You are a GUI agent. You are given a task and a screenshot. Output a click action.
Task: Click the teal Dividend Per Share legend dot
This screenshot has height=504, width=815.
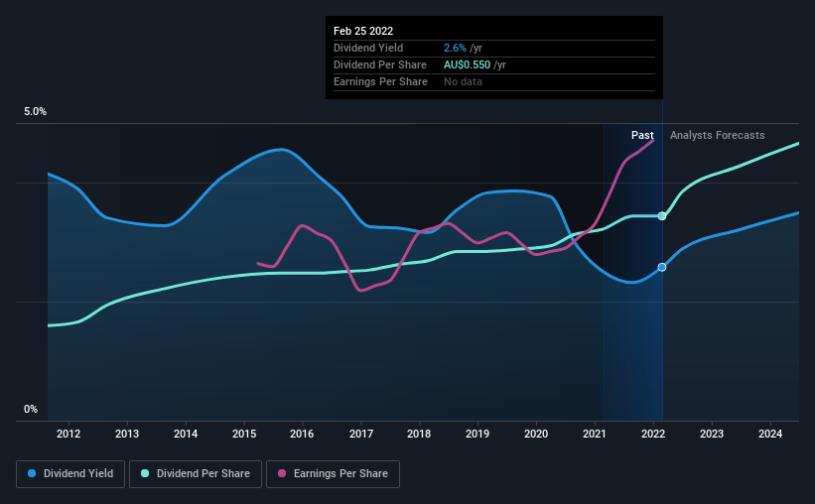pyautogui.click(x=145, y=473)
